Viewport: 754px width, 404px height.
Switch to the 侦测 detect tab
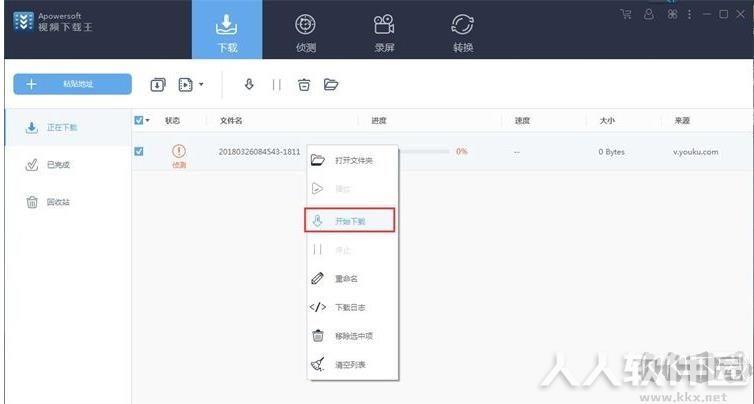pos(305,33)
